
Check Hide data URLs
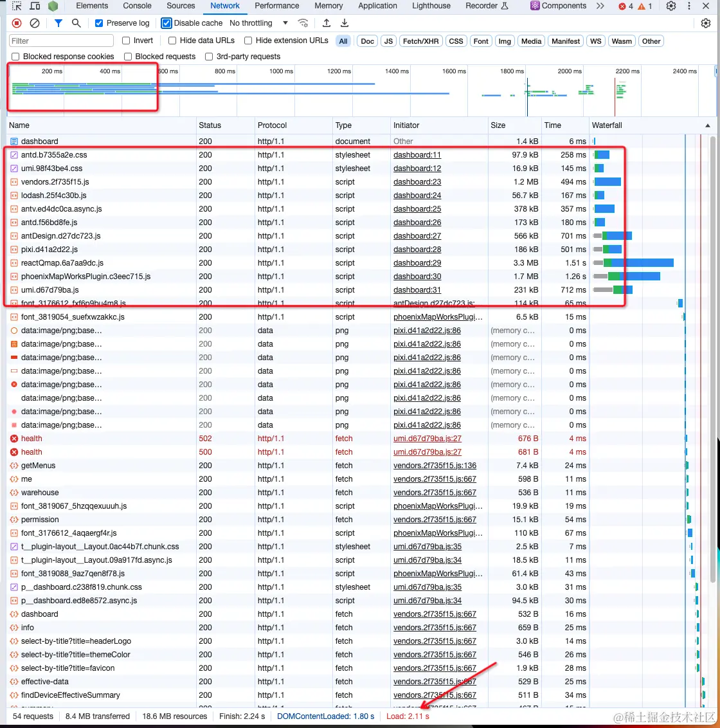tap(172, 41)
